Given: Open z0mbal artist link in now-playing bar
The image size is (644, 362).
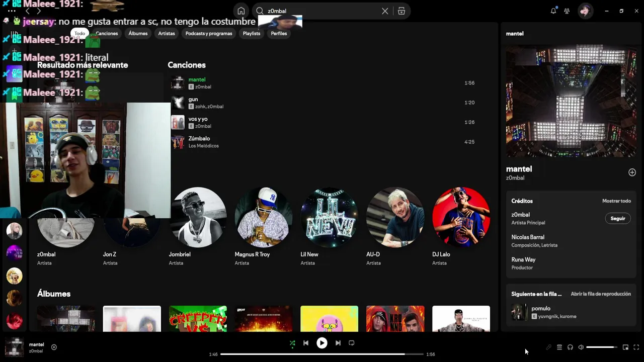Looking at the screenshot, I should click(x=36, y=351).
